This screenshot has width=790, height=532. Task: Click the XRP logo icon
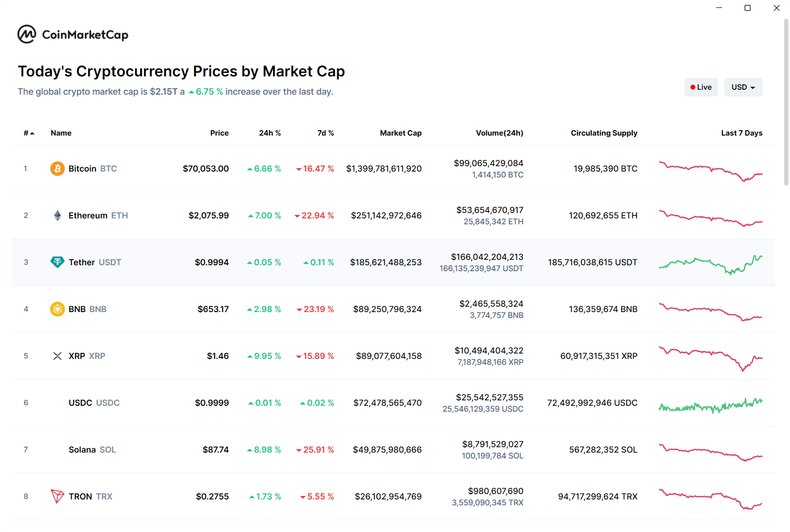57,356
